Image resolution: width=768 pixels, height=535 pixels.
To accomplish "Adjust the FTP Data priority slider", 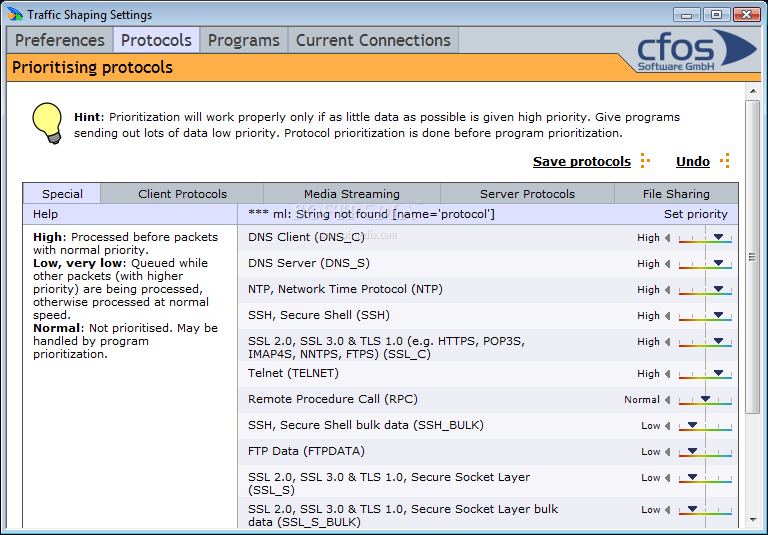I will click(705, 452).
